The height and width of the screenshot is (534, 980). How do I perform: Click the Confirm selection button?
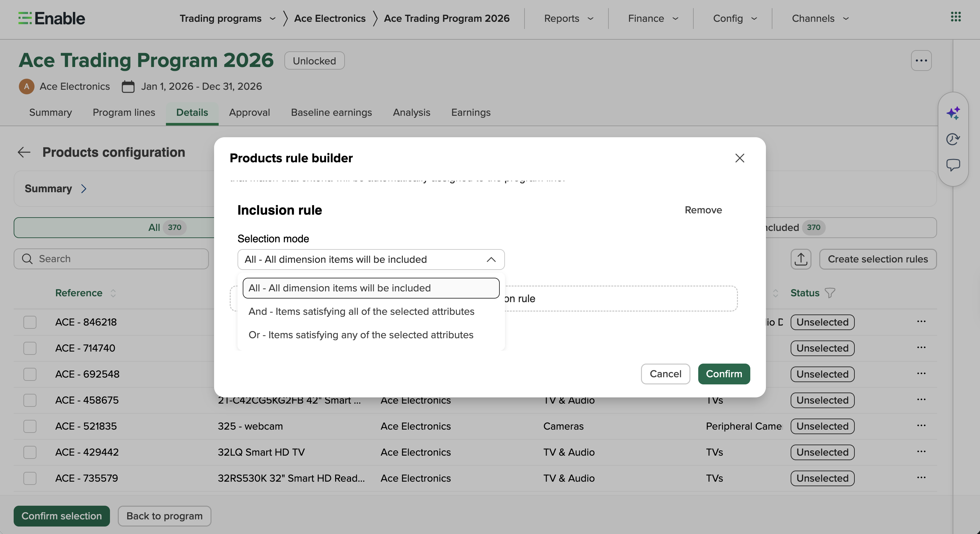[61, 516]
